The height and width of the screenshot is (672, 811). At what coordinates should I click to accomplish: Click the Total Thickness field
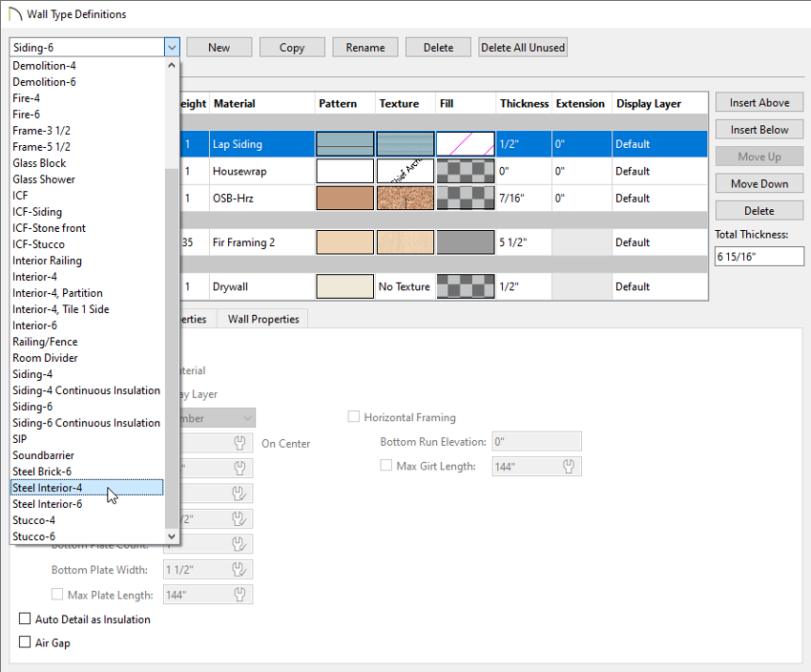(759, 257)
